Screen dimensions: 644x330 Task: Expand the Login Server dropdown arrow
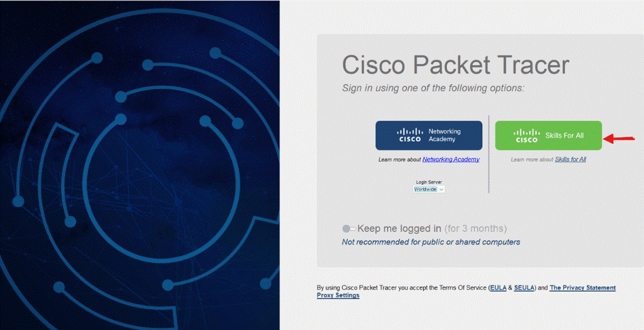tap(442, 189)
